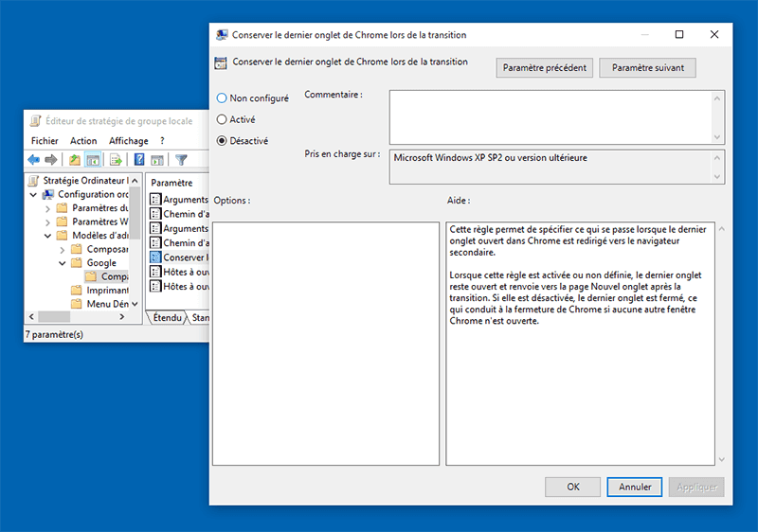Click the Menu Dén folder icon

(x=77, y=304)
